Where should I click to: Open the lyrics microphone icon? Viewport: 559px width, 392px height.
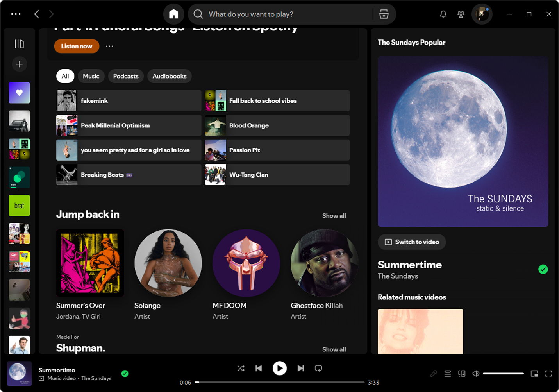434,374
